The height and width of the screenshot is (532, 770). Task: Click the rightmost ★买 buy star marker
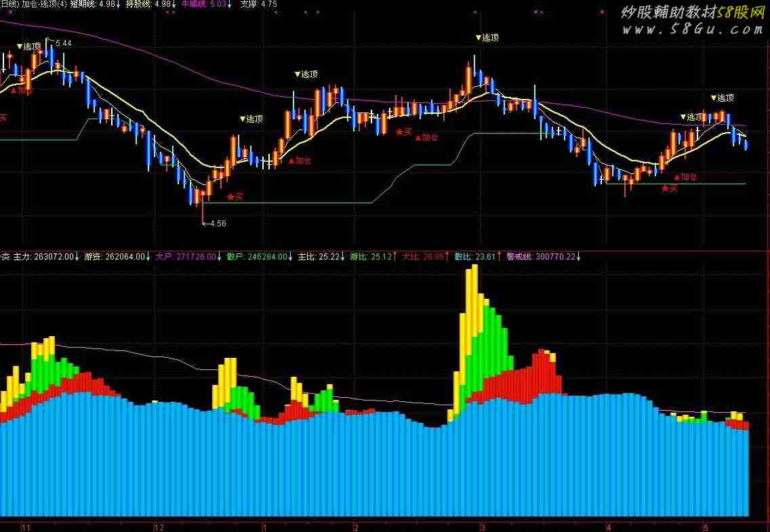(669, 188)
